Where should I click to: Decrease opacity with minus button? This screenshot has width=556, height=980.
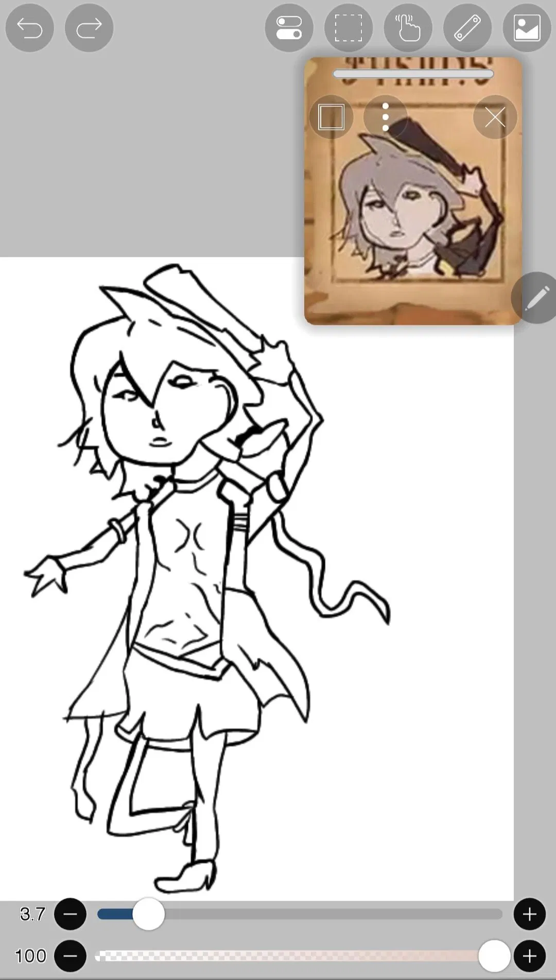click(x=71, y=956)
